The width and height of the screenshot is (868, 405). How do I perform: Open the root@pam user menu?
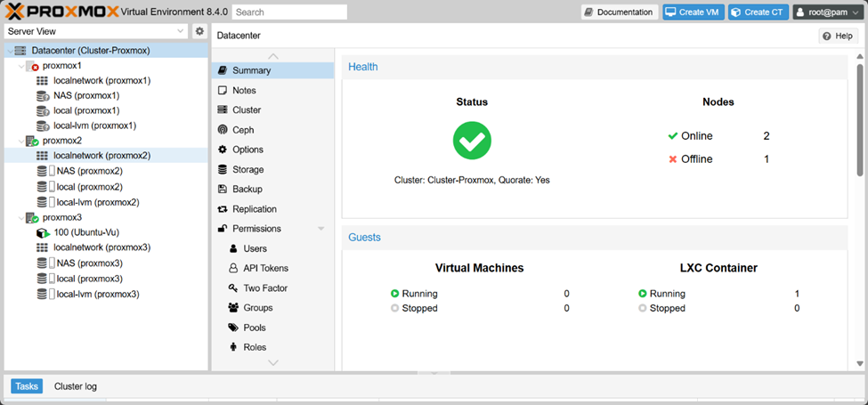pos(827,12)
